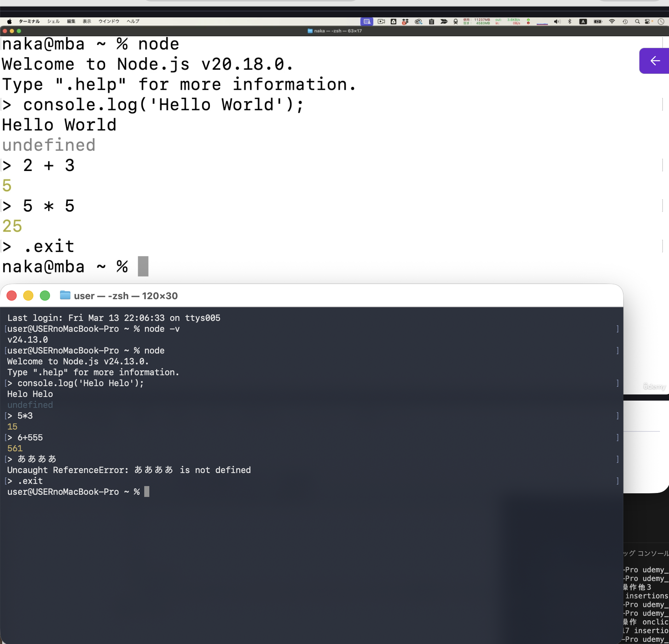Click the purple back arrow button
Image resolution: width=669 pixels, height=644 pixels.
[x=655, y=61]
